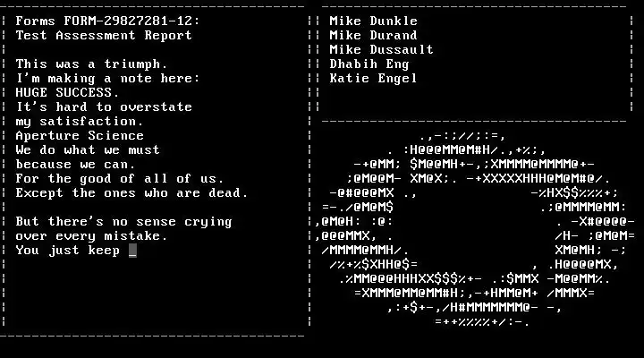Select the name Mike Durand in credits
The image size is (644, 358).
pos(373,35)
